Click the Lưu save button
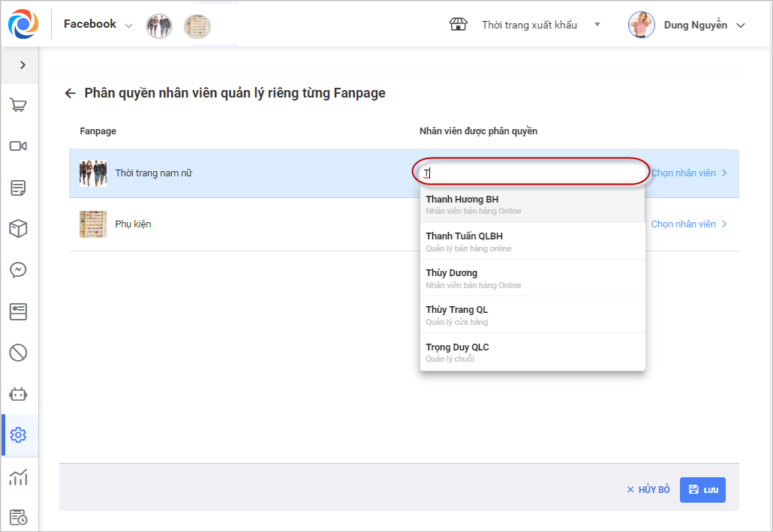This screenshot has height=532, width=773. (702, 490)
